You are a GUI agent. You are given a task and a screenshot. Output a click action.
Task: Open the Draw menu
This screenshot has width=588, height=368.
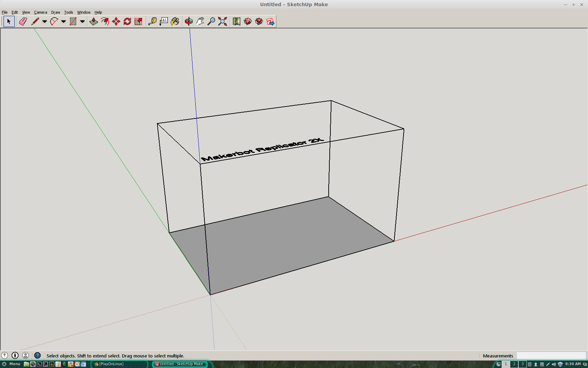(x=56, y=12)
